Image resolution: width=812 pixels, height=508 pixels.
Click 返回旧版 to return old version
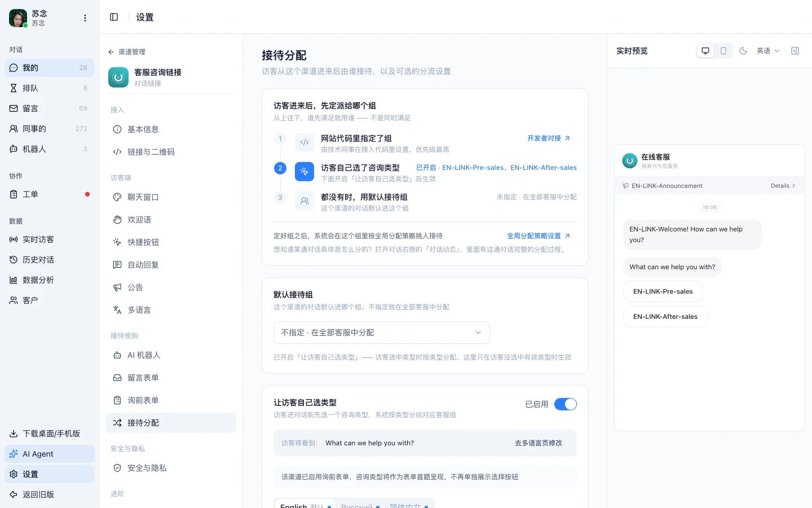(49, 494)
